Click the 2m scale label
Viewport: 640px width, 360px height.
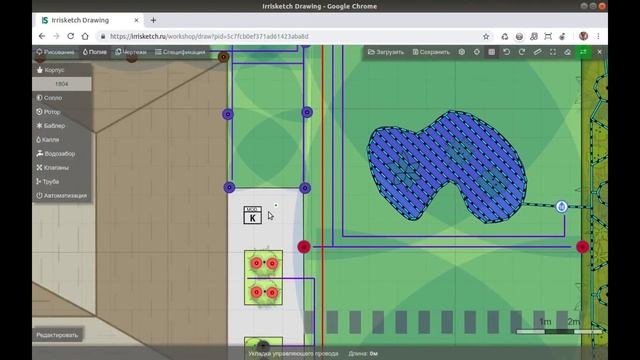573,322
